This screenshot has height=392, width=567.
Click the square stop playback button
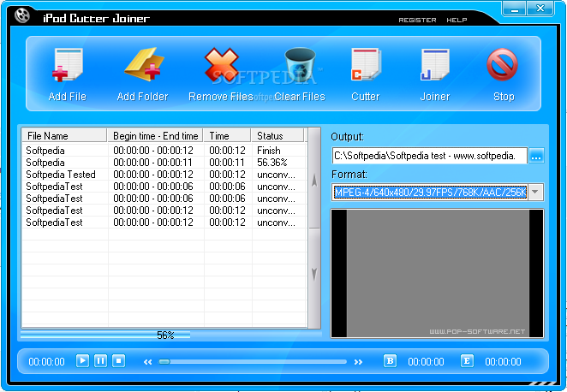[118, 361]
